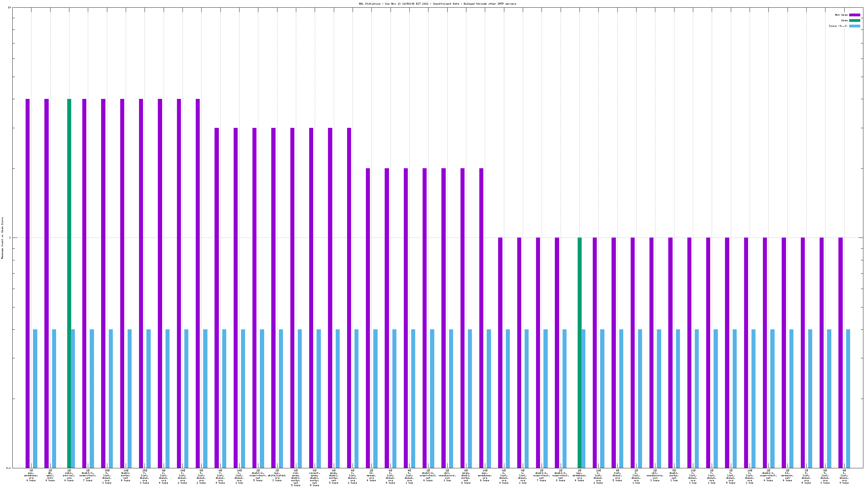
Task: Click the db.wpbl.info x-axis label
Action: 50,475
